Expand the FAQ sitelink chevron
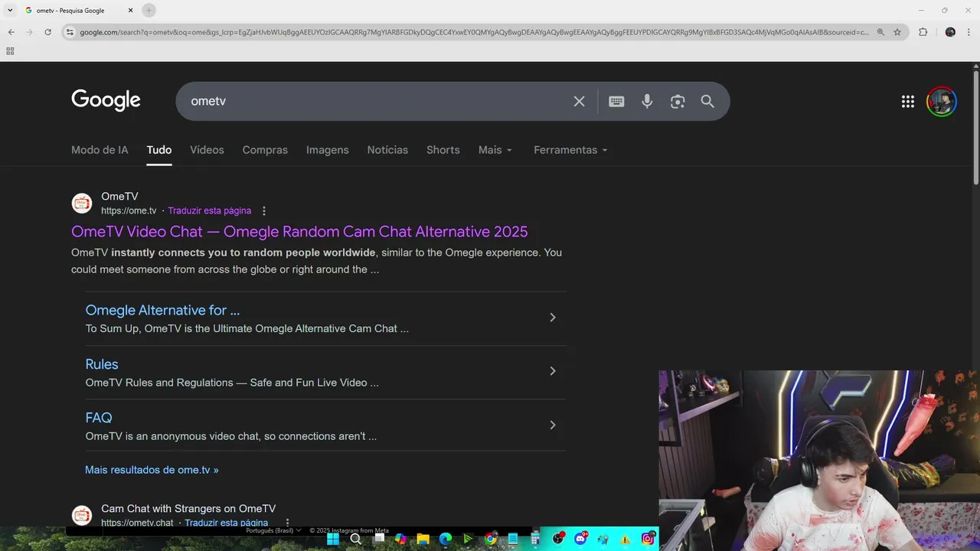This screenshot has height=551, width=980. [x=553, y=425]
